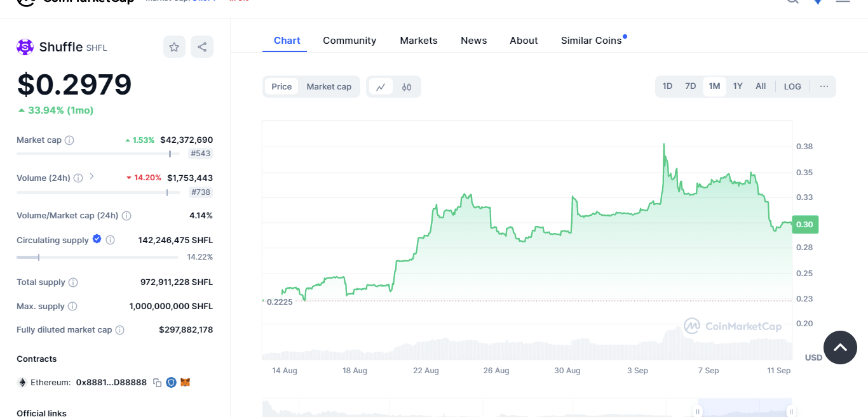868x417 pixels.
Task: Select Price chart mode
Action: coord(281,87)
